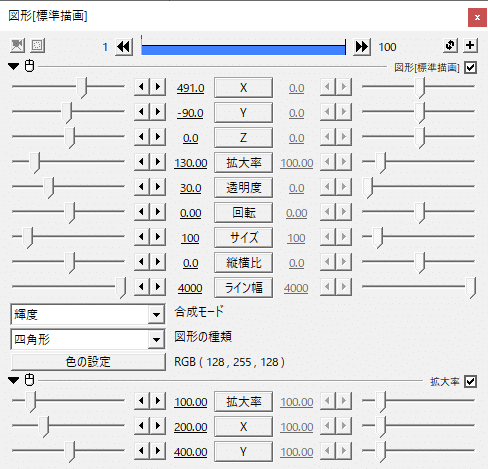Click the left 透明度 slider handle
This screenshot has width=488, height=469.
(49, 188)
